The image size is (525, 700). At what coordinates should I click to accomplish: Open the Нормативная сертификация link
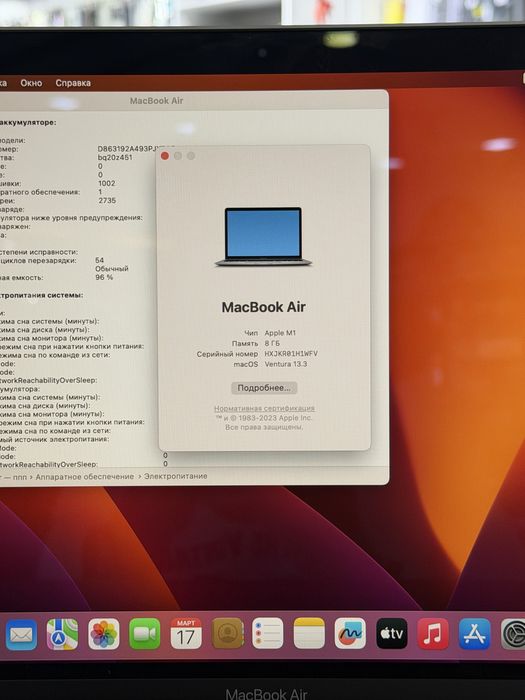click(264, 408)
